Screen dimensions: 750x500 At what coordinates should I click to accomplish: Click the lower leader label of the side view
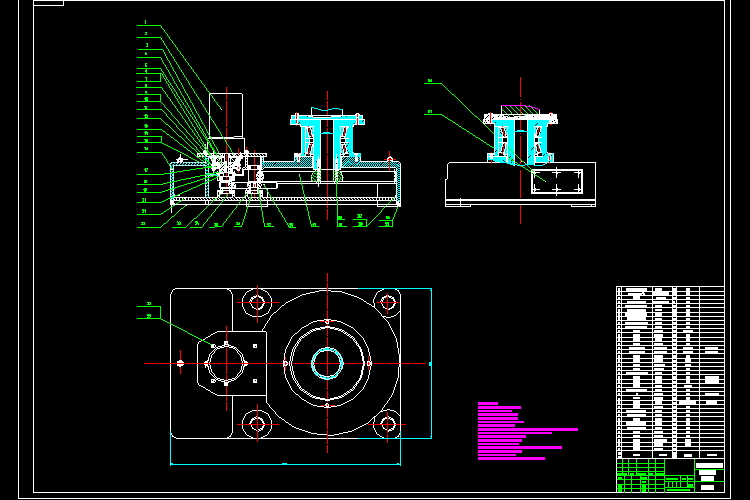[x=430, y=112]
